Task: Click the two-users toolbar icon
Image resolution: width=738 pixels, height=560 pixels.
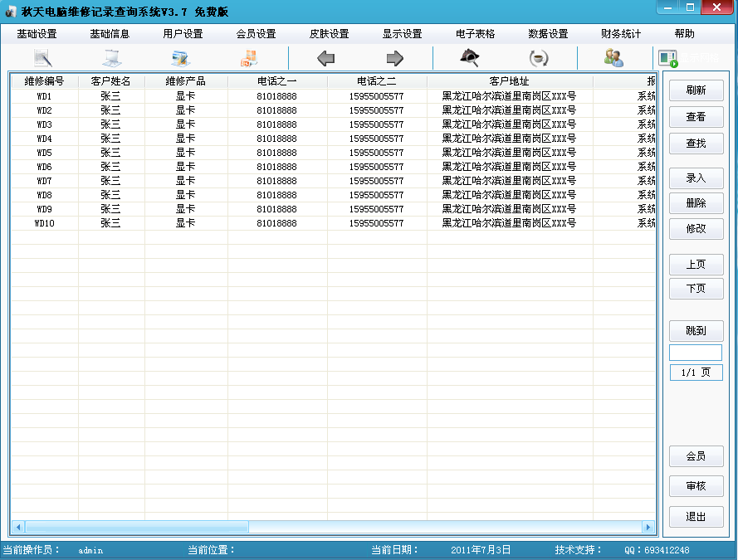Action: click(613, 58)
